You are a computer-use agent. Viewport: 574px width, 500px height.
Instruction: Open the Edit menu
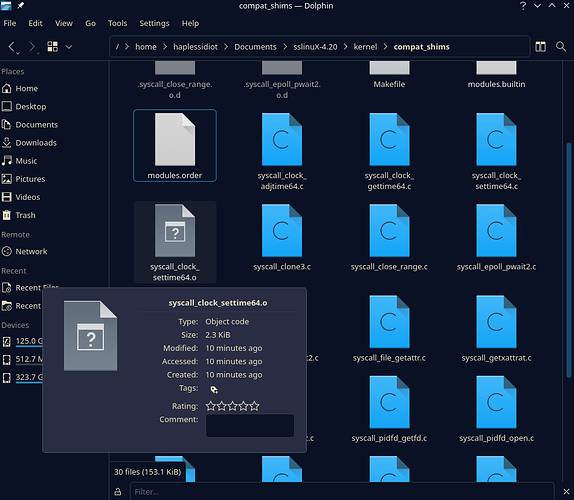[x=35, y=23]
